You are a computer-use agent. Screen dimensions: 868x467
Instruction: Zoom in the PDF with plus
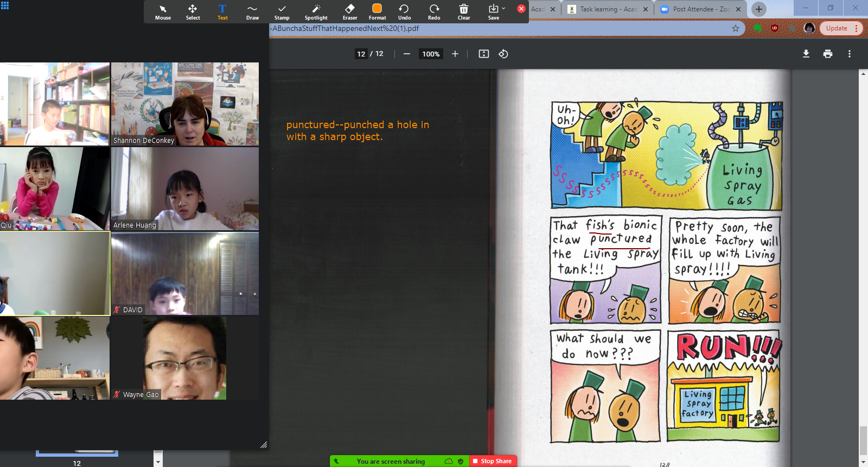[x=455, y=54]
